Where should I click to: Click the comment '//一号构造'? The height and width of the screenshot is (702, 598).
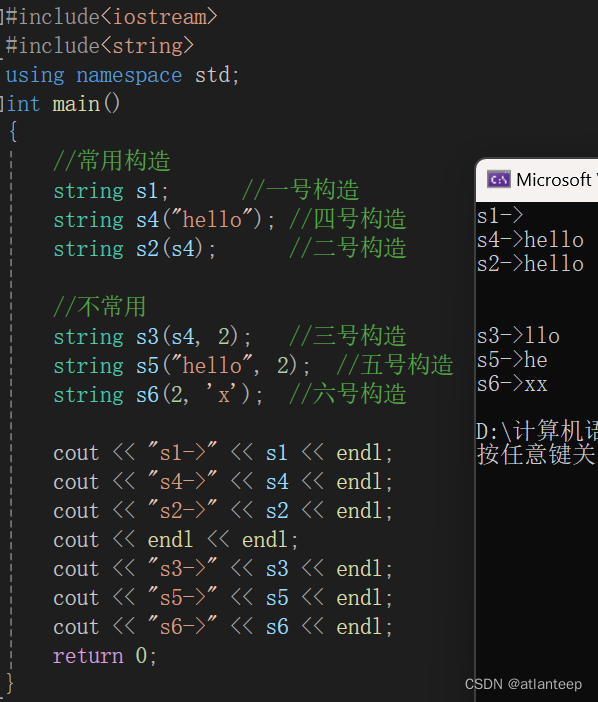tap(301, 190)
